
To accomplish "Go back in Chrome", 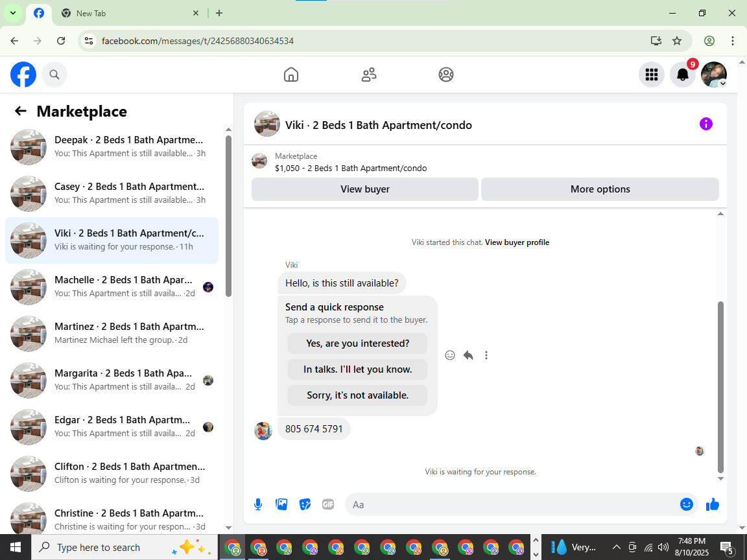I will point(15,41).
